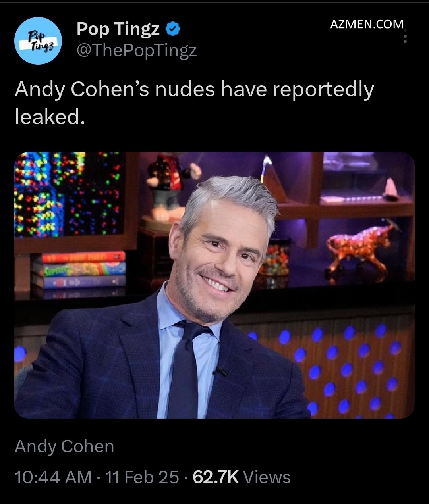The width and height of the screenshot is (429, 504).
Task: Tap the AZMEN.COM watermark
Action: coord(367,24)
